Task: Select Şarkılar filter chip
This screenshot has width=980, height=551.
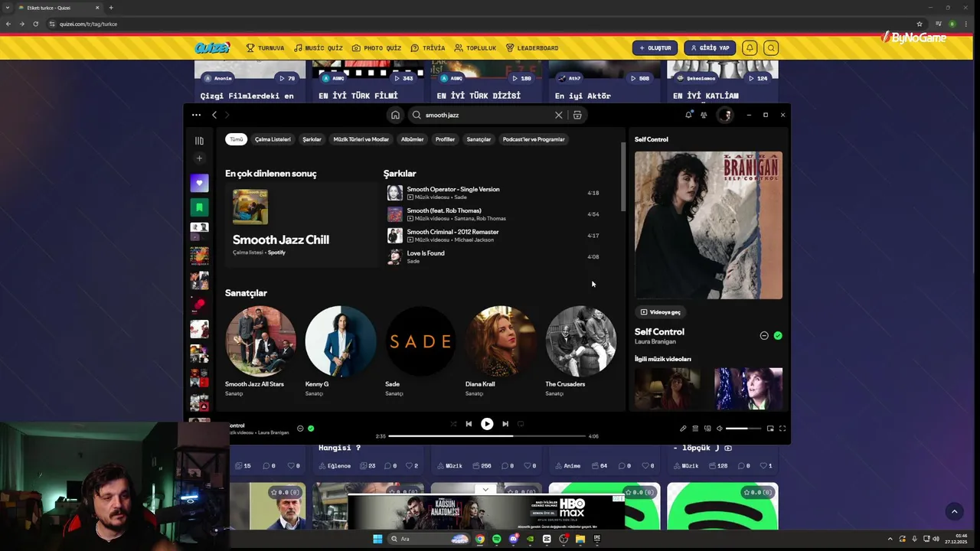Action: click(x=312, y=139)
